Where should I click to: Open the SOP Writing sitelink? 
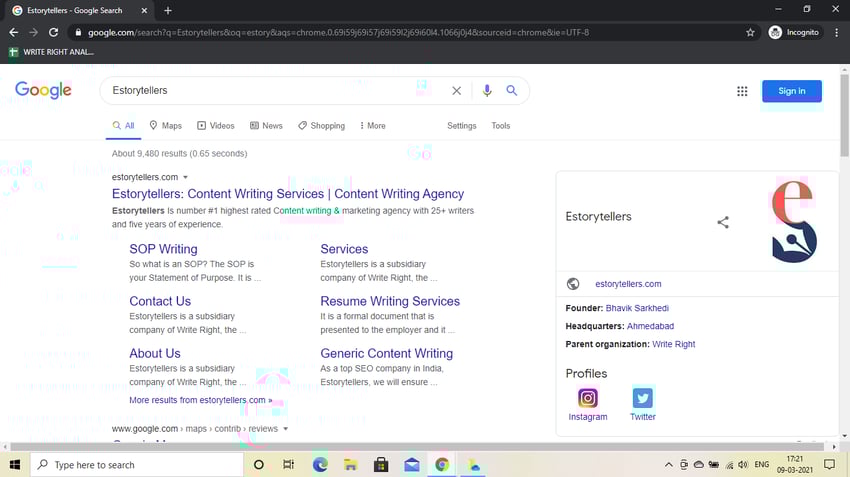click(x=163, y=249)
